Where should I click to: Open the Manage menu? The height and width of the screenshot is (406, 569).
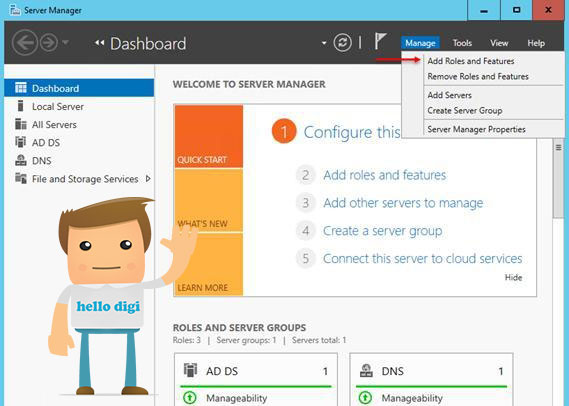coord(420,43)
